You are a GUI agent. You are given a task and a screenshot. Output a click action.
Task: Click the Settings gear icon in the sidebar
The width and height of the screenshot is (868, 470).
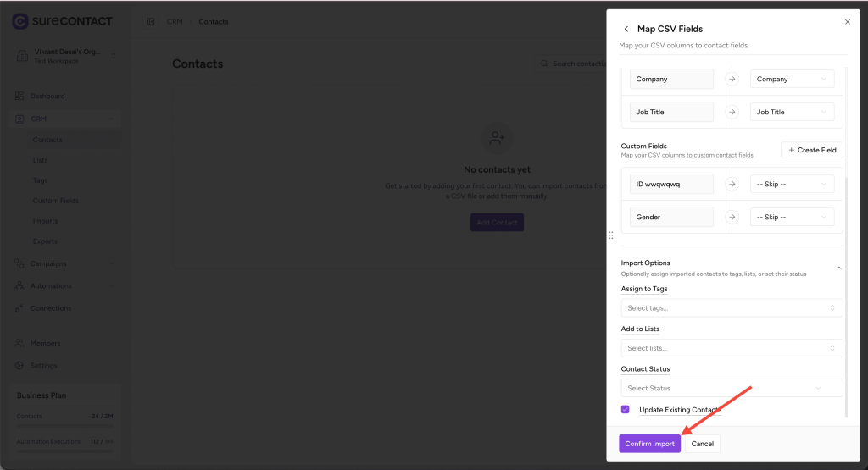pyautogui.click(x=19, y=366)
